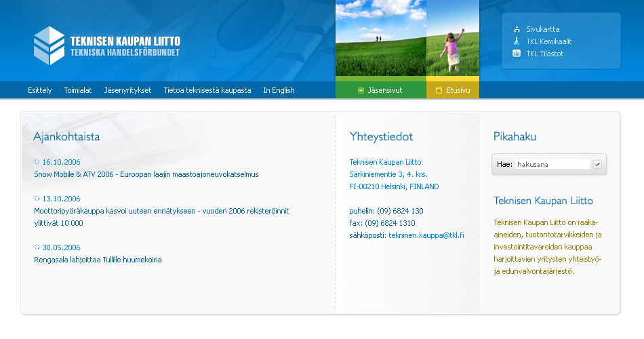Open the Esittely menu item
This screenshot has width=644, height=339.
[x=39, y=90]
